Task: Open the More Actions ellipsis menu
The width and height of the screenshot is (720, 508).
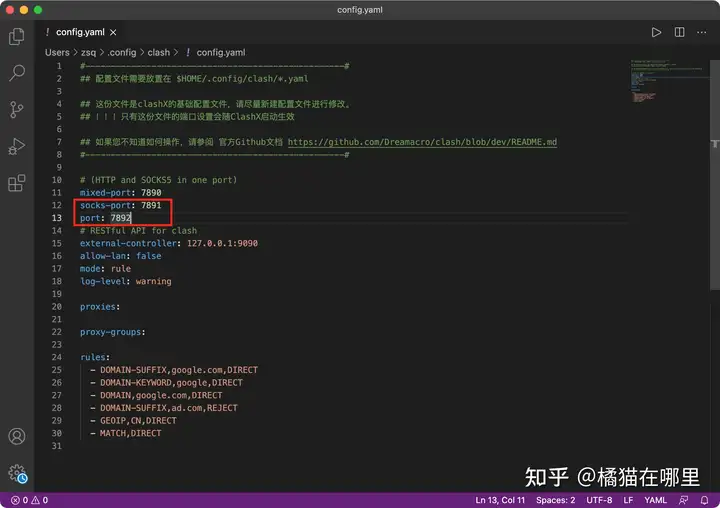Action: click(x=702, y=32)
